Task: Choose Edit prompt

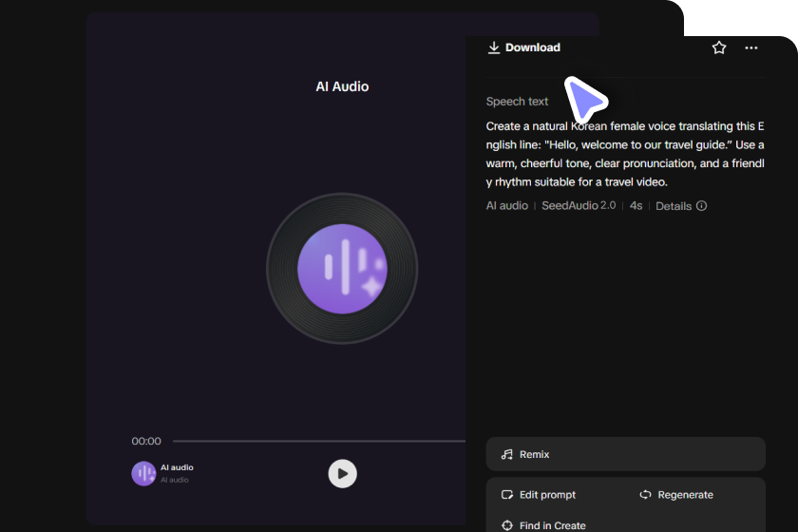Action: (547, 495)
